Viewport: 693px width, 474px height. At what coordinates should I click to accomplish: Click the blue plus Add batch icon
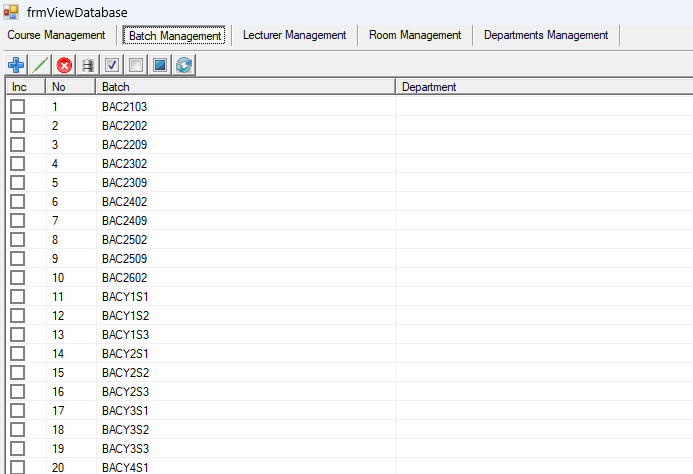16,65
